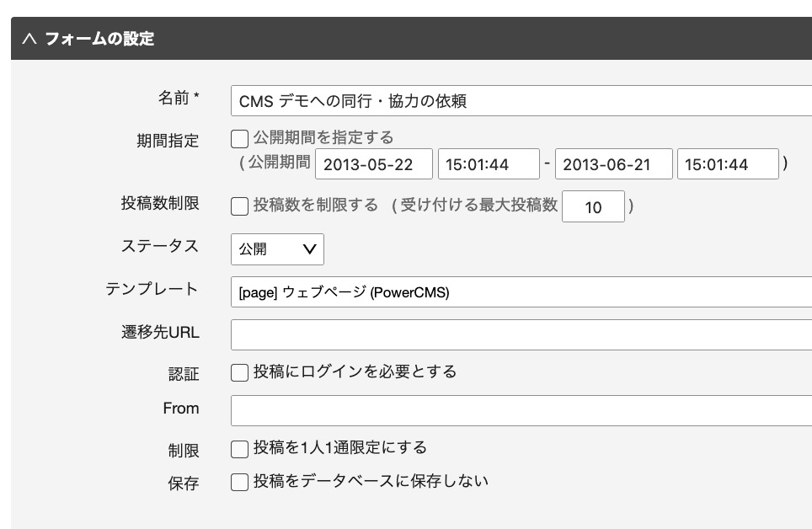Click the テンプレート label
Screen dimensions: 812x529
click(x=152, y=289)
